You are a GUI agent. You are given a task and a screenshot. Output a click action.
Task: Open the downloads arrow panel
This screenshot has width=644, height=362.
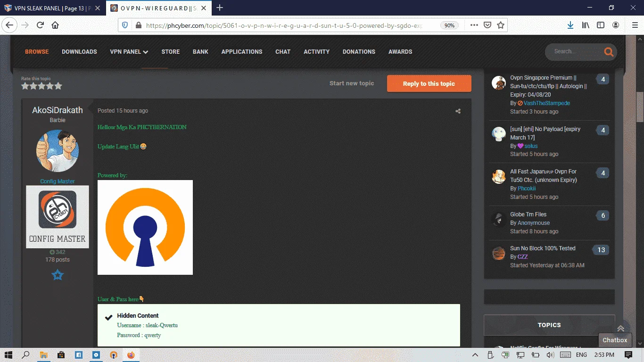click(x=570, y=25)
